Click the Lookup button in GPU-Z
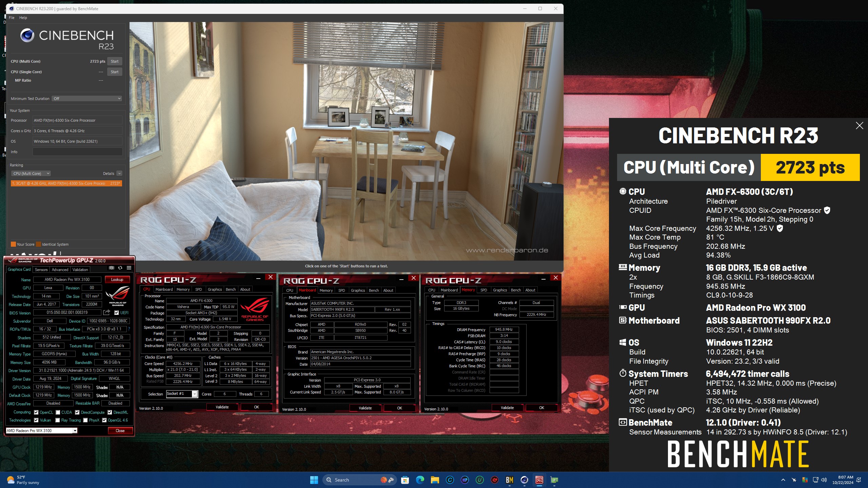The width and height of the screenshot is (868, 488). click(117, 280)
